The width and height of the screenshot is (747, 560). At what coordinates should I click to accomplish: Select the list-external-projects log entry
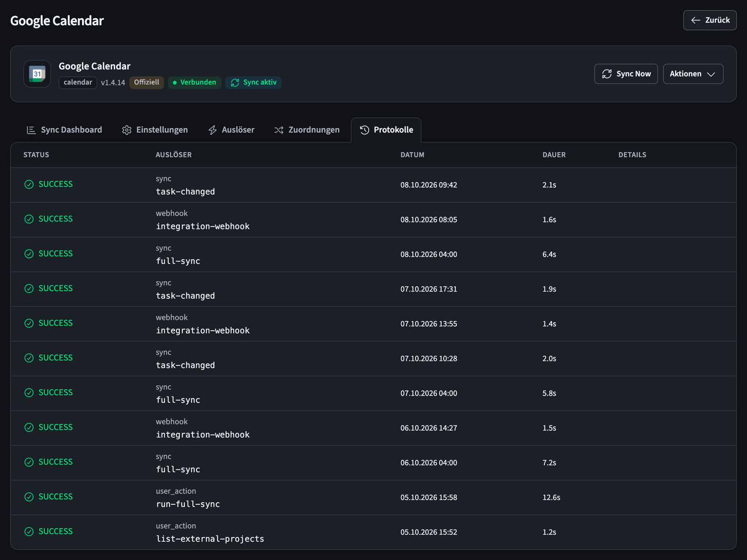pyautogui.click(x=373, y=532)
